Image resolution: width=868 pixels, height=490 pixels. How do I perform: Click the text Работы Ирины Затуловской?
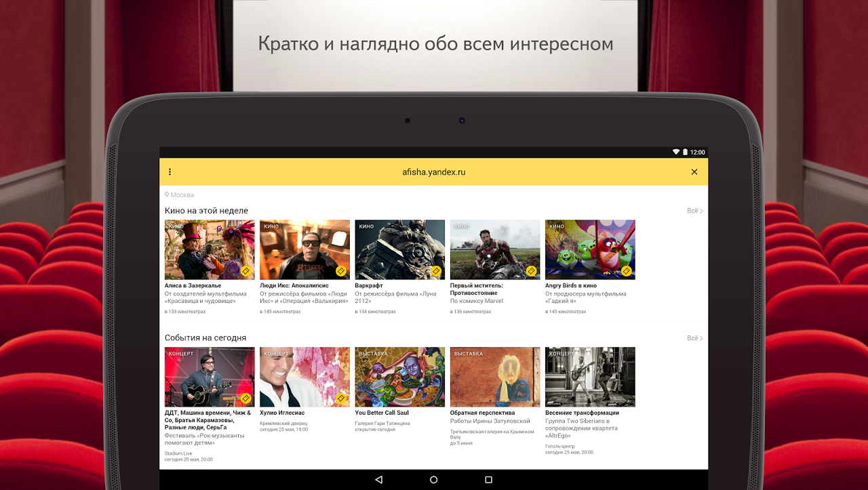coord(490,421)
